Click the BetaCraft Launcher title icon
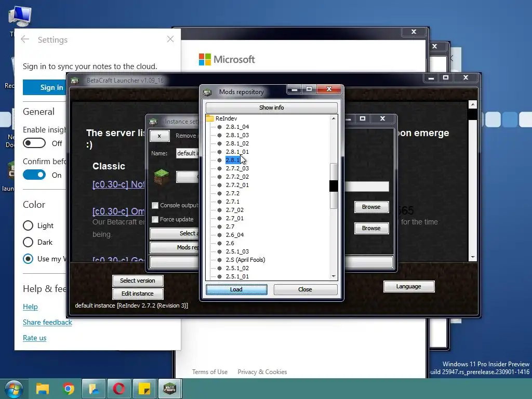 [x=75, y=81]
